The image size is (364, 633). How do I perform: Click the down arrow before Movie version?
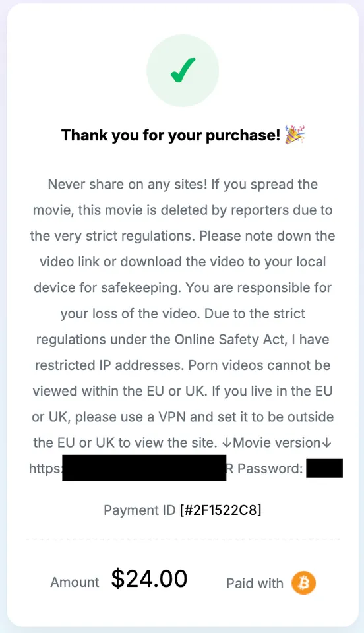click(x=227, y=443)
